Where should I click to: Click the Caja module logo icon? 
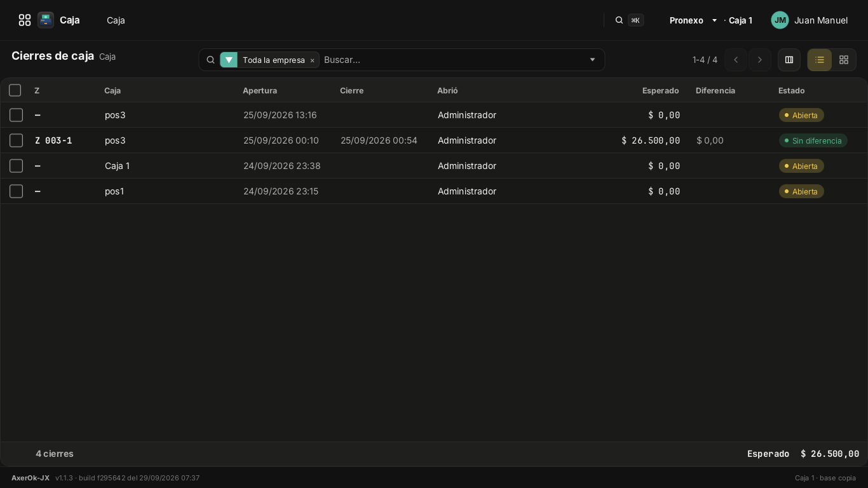[46, 20]
